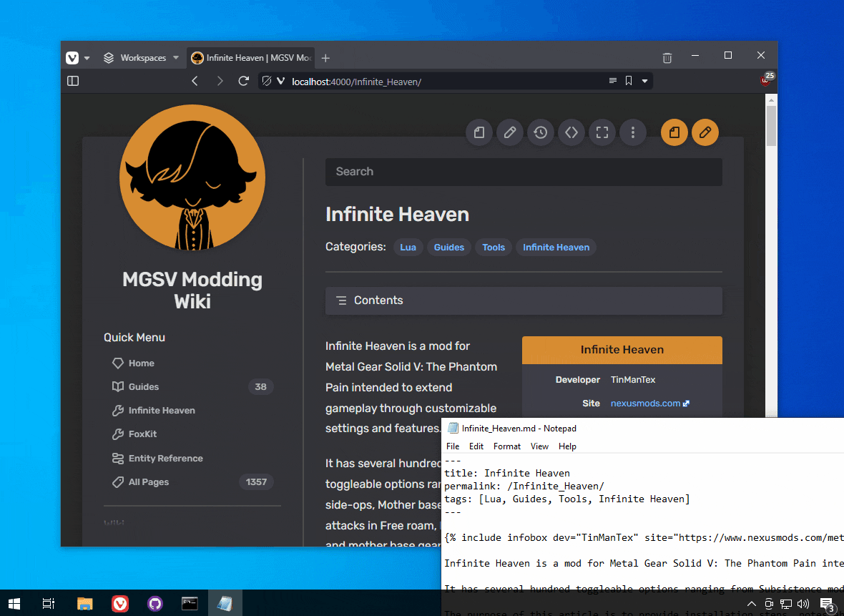This screenshot has width=844, height=616.
Task: Click the gray page view icon
Action: pyautogui.click(x=479, y=132)
